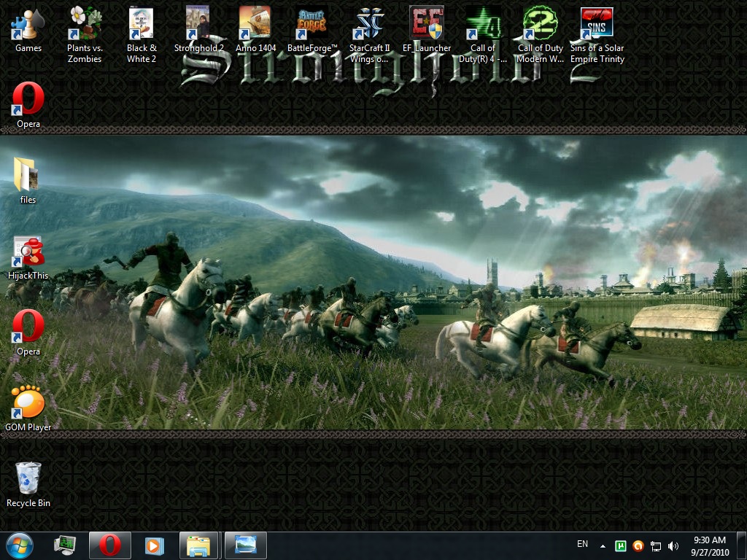The image size is (747, 560).
Task: Launch Windows Media Player from taskbar
Action: (155, 545)
